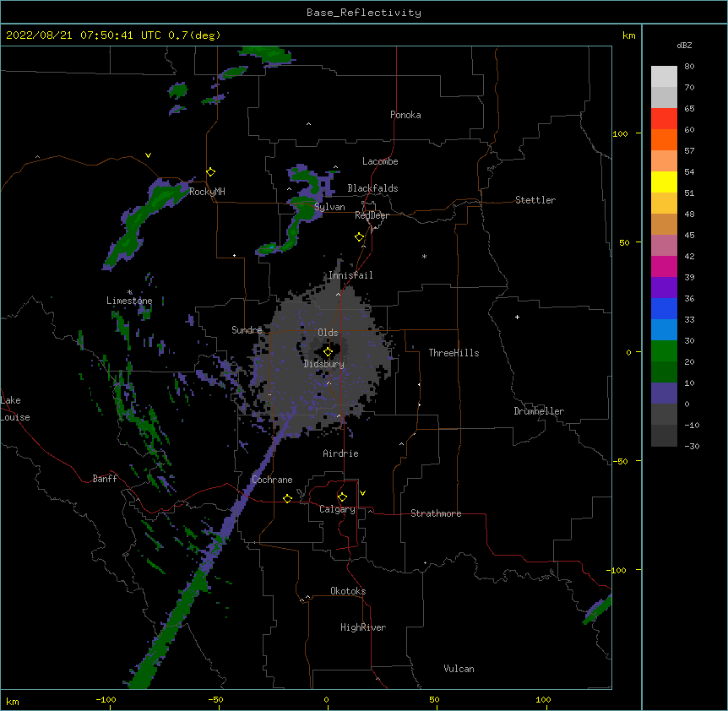The image size is (728, 711).
Task: Click the -100 tick label on bottom axis
Action: pos(106,699)
